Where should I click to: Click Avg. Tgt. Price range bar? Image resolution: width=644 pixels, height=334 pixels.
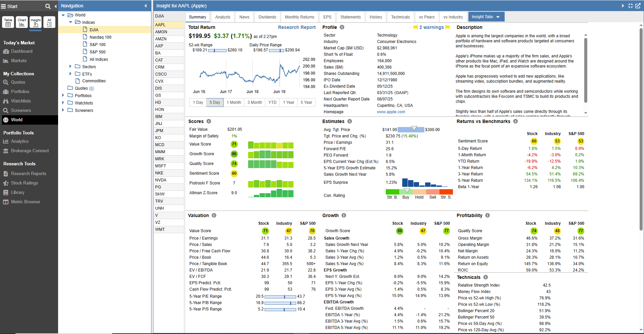[x=411, y=129]
